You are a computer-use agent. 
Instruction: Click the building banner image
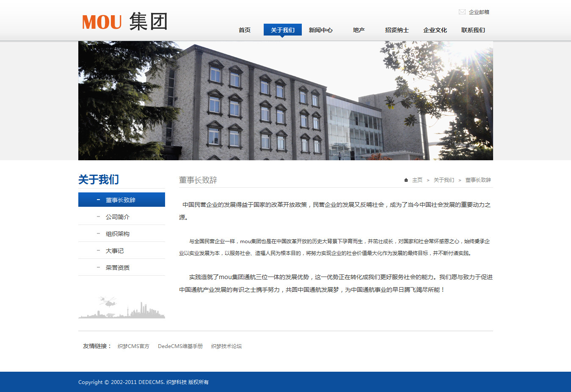point(285,101)
